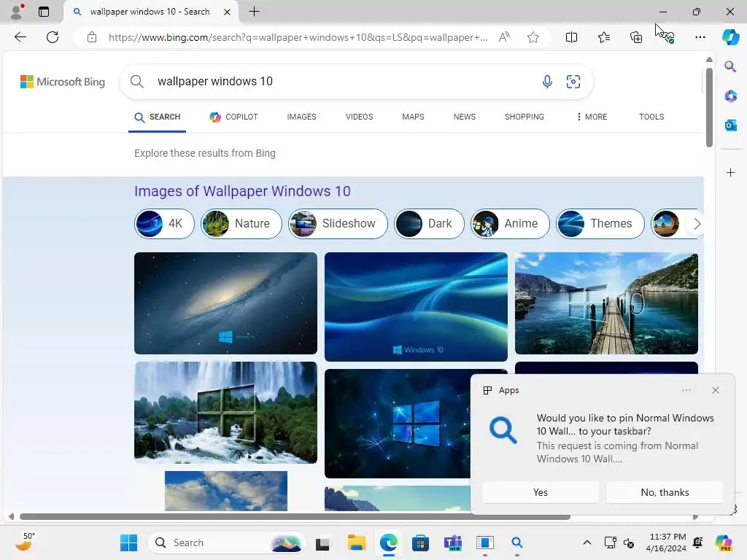Screen dimensions: 747x560
Task: Open Microsoft 365 in Edge sidebar
Action: [730, 96]
